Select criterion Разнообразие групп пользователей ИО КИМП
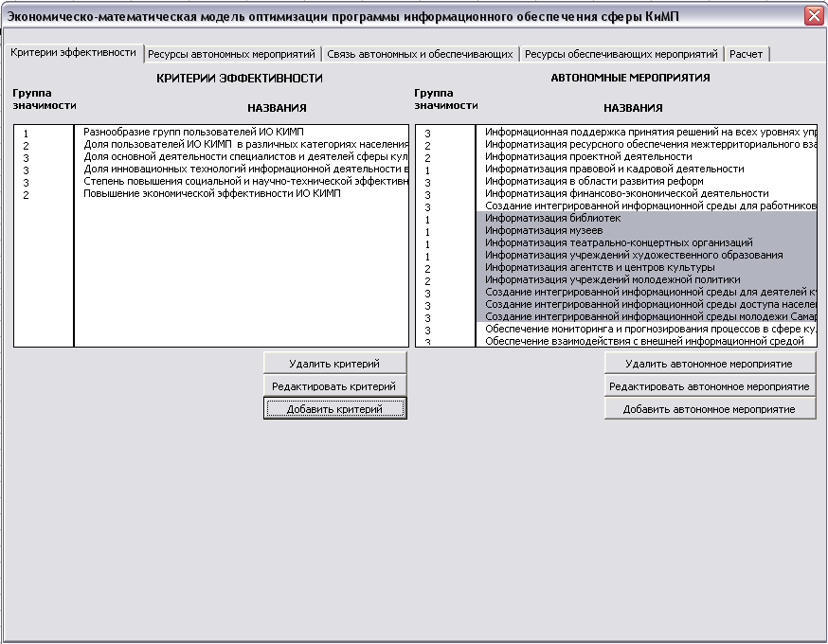Screen dimensions: 828x644 pyautogui.click(x=242, y=132)
